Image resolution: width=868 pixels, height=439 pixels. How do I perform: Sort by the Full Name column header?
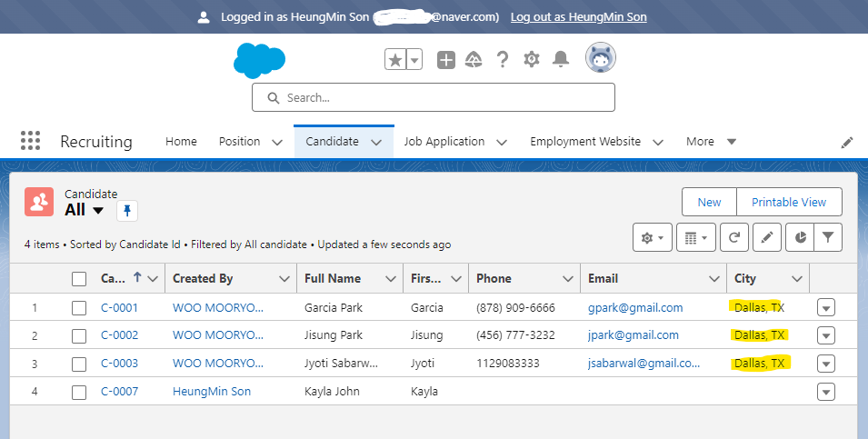tap(332, 279)
